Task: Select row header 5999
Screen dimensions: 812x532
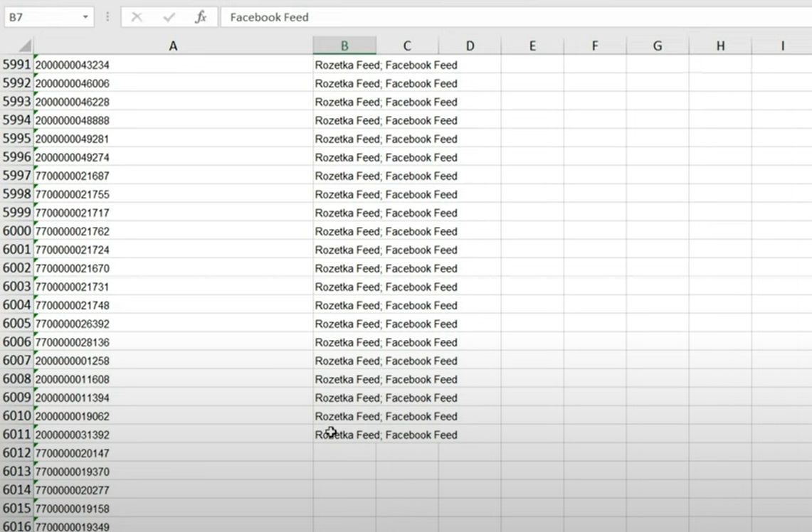Action: 16,212
